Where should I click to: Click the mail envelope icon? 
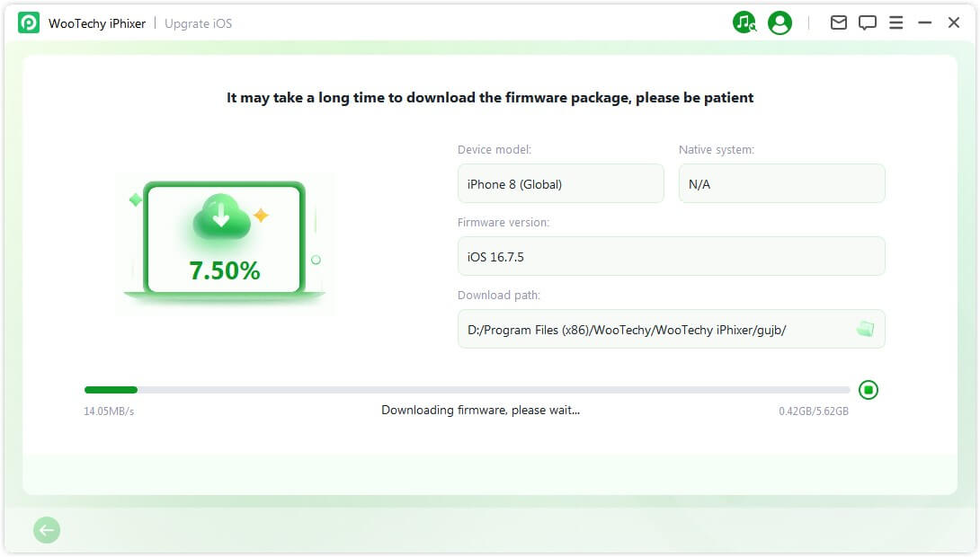(x=838, y=23)
